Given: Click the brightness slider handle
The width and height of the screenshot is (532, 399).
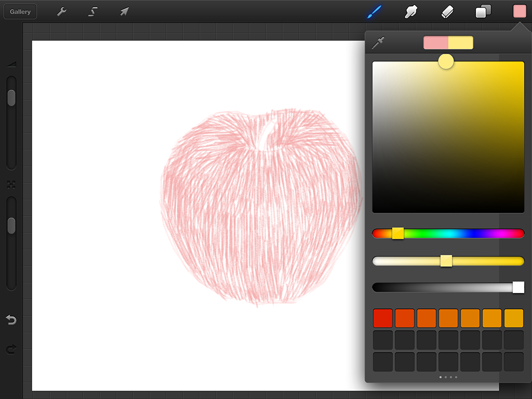Looking at the screenshot, I should pyautogui.click(x=518, y=287).
